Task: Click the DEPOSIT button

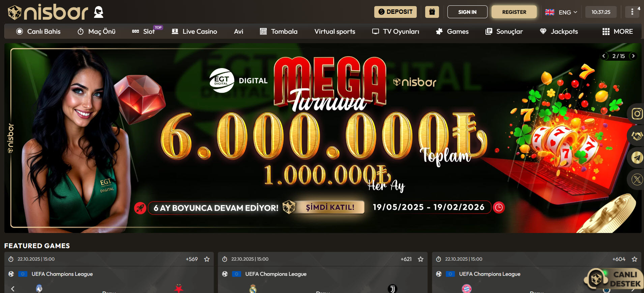Action: tap(395, 12)
